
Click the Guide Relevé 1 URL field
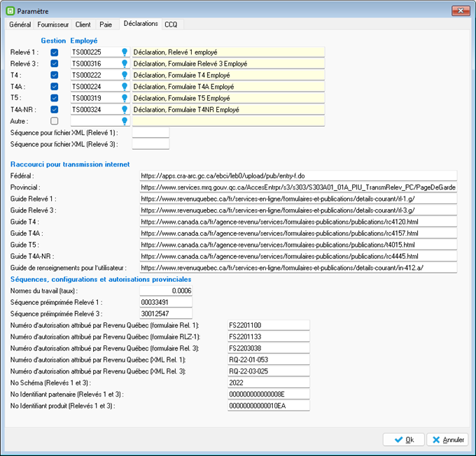tap(298, 199)
